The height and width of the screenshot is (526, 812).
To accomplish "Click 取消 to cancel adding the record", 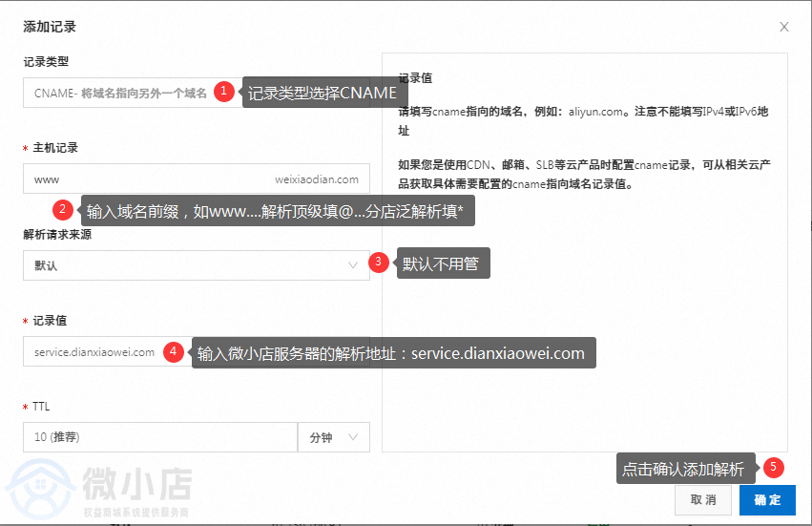I will tap(702, 500).
